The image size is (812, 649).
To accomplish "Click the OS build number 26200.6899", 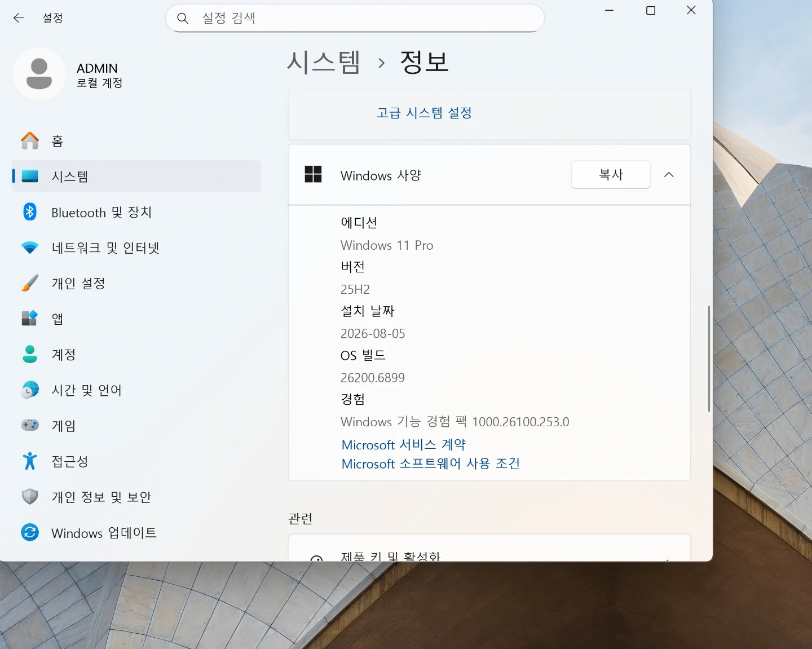I will [373, 378].
